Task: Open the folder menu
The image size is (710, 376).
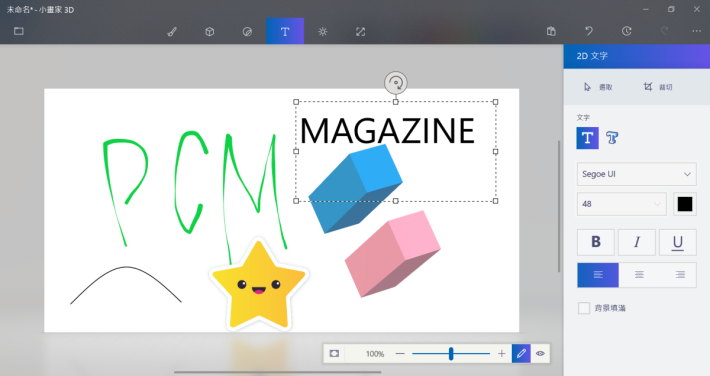Action: point(19,31)
